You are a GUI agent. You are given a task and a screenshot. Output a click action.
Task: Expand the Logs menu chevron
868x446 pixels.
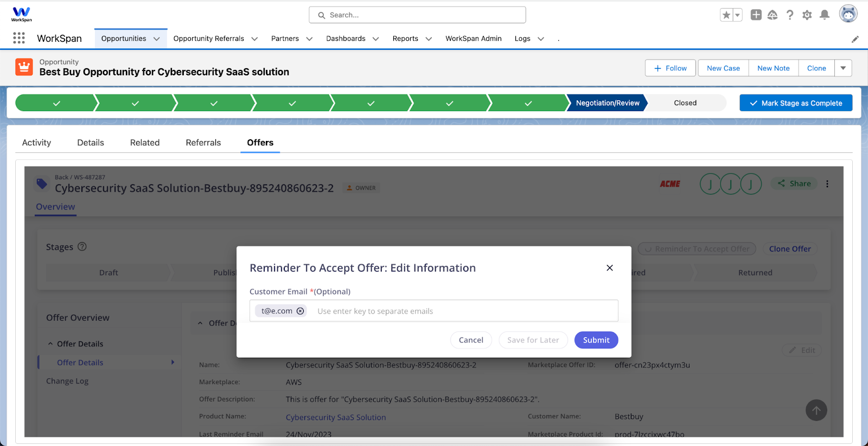(x=541, y=39)
